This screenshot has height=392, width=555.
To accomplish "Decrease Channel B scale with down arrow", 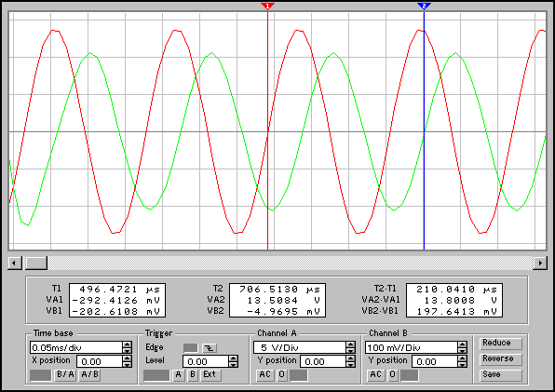I will 462,351.
